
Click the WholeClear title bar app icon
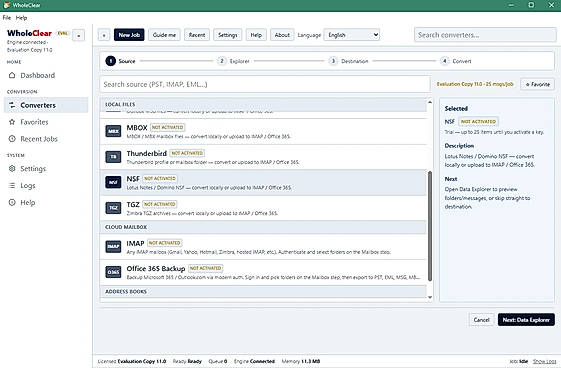click(x=6, y=5)
